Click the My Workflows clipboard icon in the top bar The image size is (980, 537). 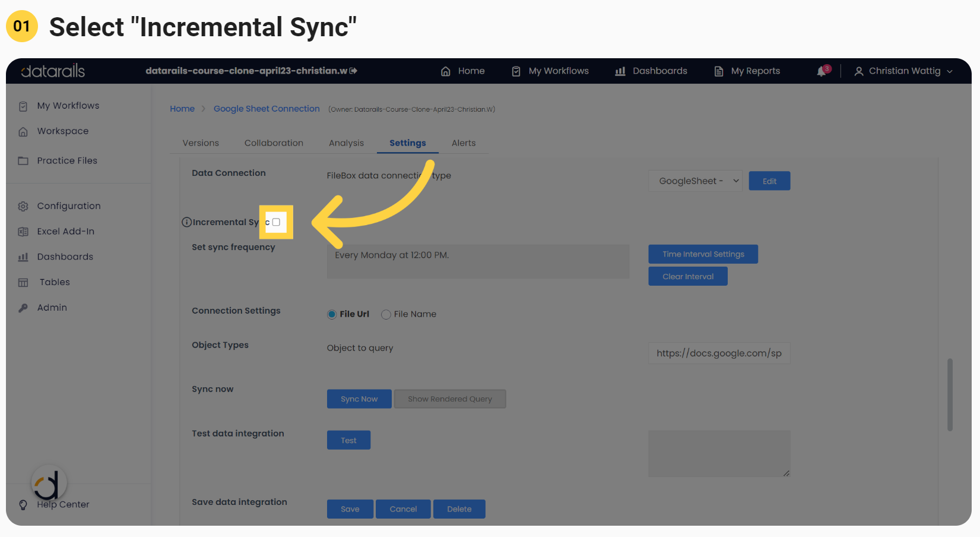pyautogui.click(x=516, y=71)
